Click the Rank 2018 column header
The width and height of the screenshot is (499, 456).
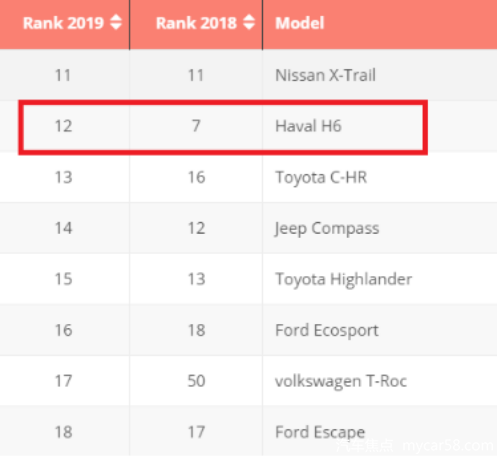coord(196,25)
